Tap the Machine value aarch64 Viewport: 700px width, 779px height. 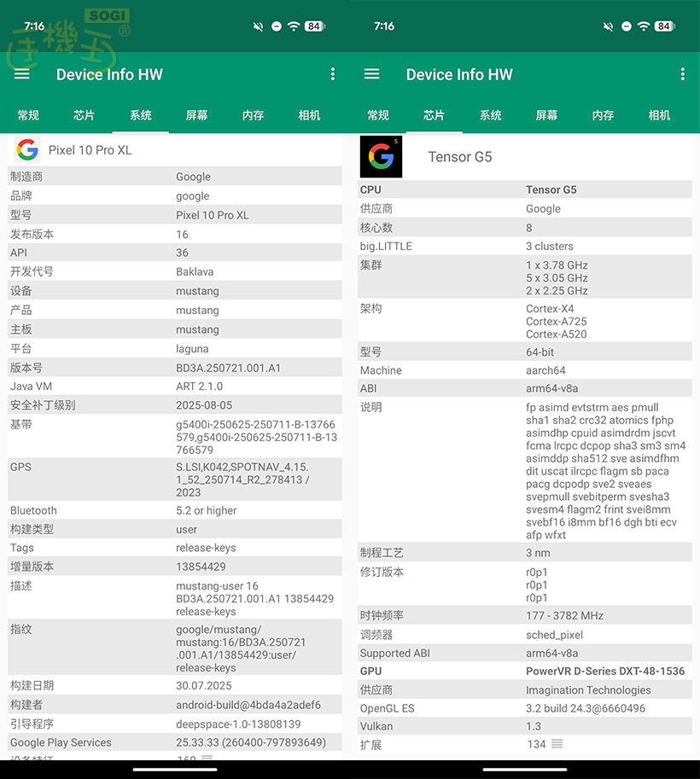(x=545, y=370)
